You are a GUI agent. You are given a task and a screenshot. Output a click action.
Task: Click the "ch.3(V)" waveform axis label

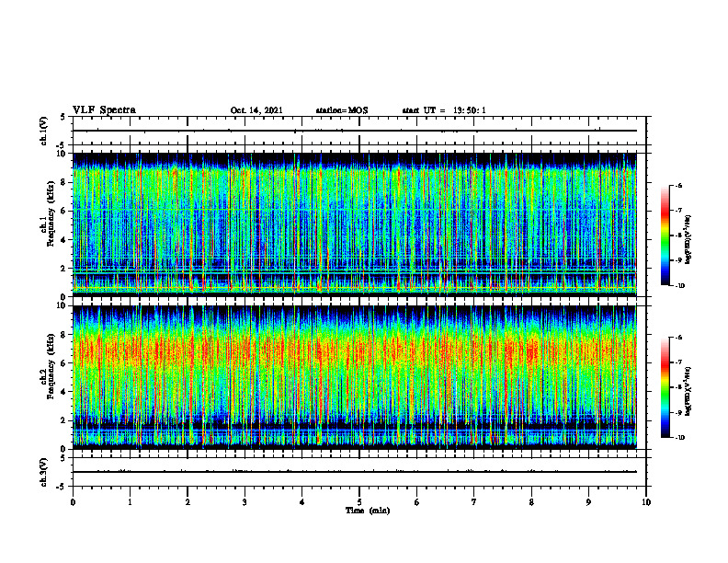point(43,472)
